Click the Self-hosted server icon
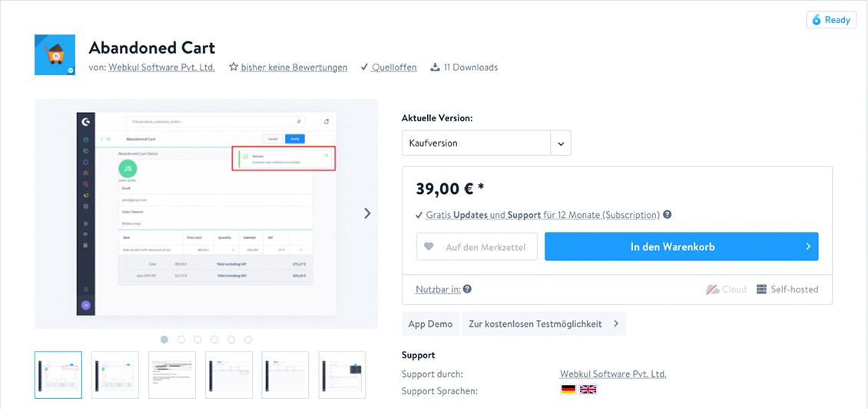The width and height of the screenshot is (868, 409). (762, 289)
